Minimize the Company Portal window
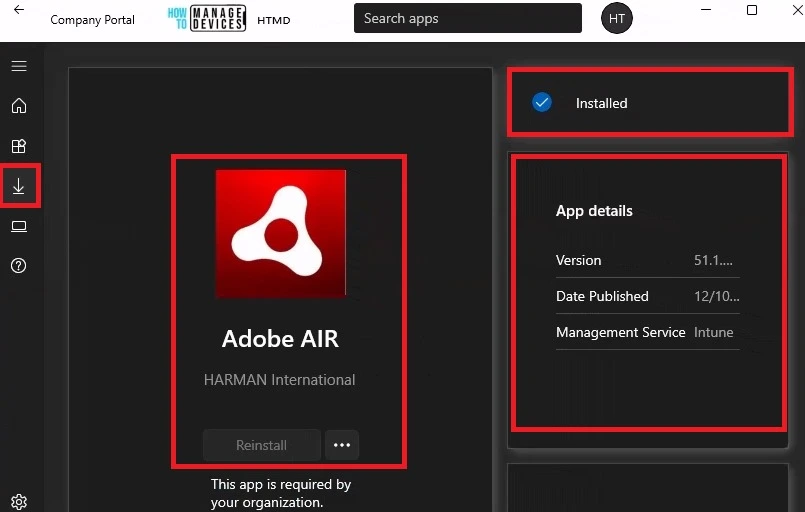 tap(706, 10)
